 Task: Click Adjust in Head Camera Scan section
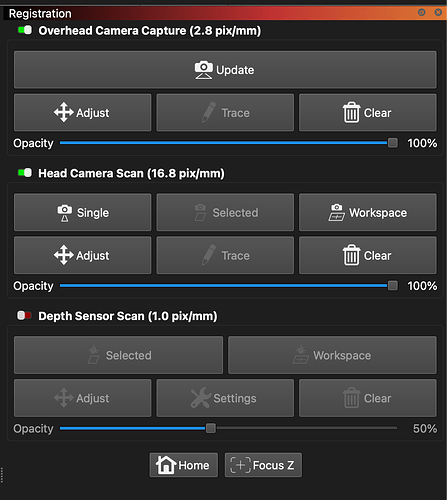click(82, 255)
